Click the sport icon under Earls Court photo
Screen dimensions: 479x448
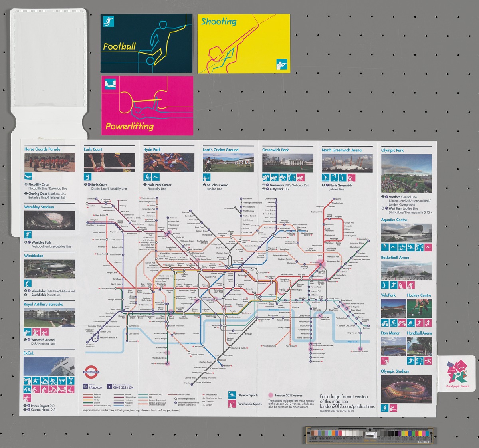click(87, 176)
